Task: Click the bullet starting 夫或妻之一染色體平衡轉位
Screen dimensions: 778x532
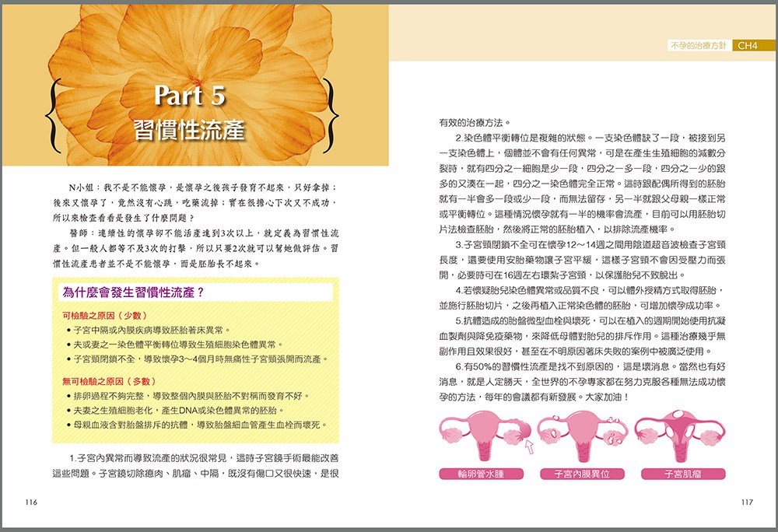Action: click(x=174, y=345)
